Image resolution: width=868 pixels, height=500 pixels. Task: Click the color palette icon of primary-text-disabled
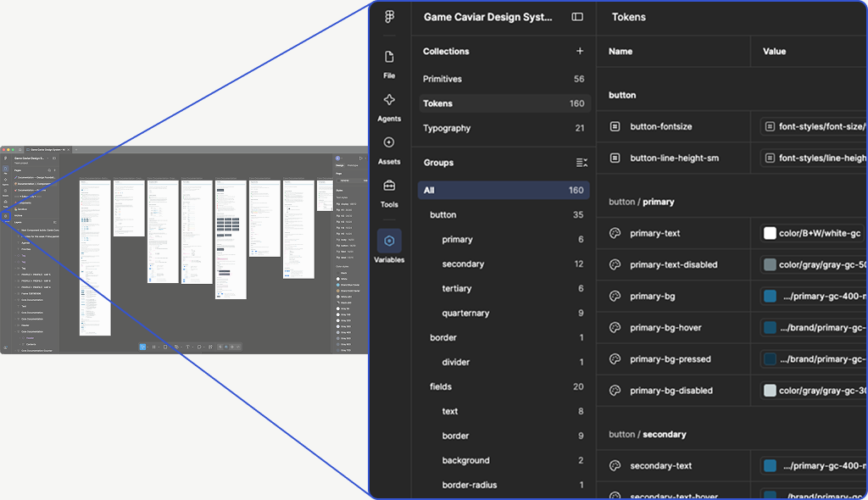coord(615,264)
